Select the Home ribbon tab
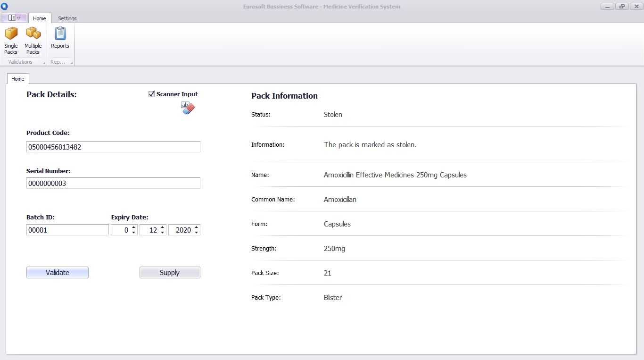The image size is (644, 360). click(x=40, y=18)
